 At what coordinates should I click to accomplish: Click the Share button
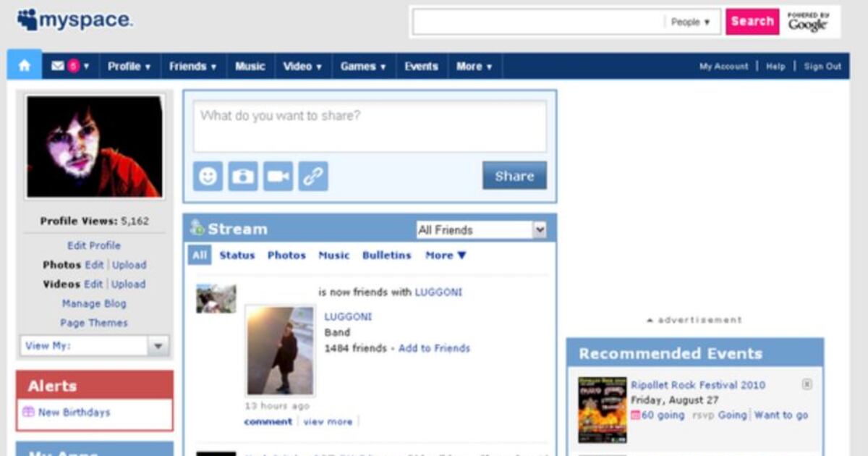pos(514,174)
